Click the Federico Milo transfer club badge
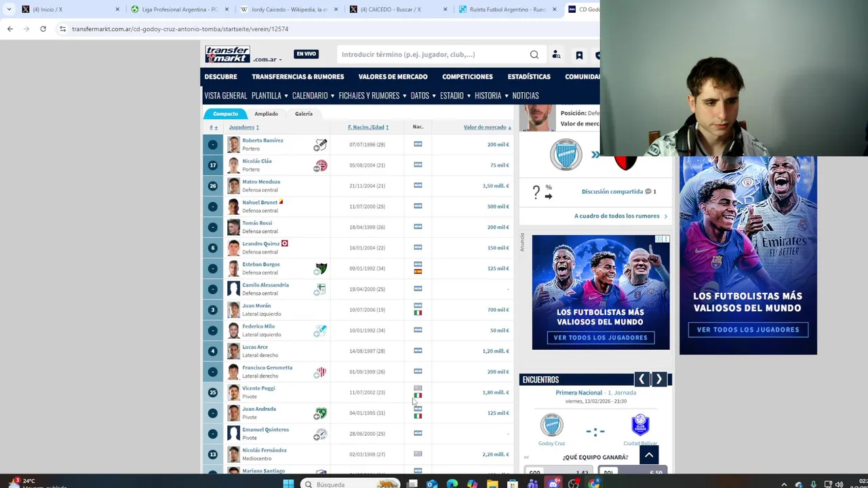This screenshot has width=868, height=488. [321, 330]
